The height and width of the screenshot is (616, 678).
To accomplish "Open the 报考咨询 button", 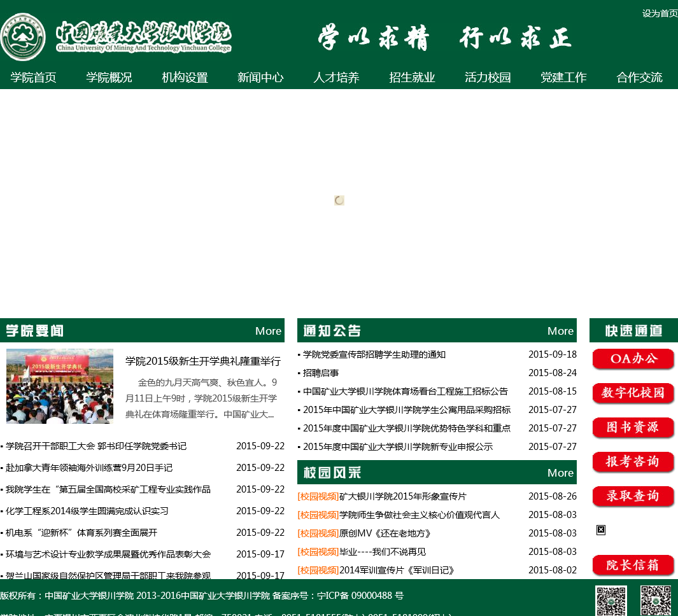I will coord(633,461).
